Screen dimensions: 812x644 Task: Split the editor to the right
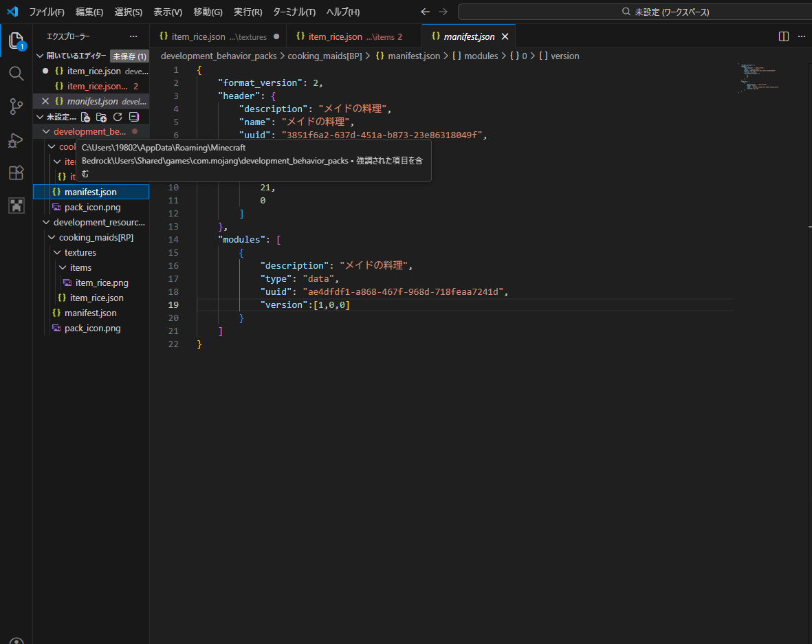tap(783, 36)
